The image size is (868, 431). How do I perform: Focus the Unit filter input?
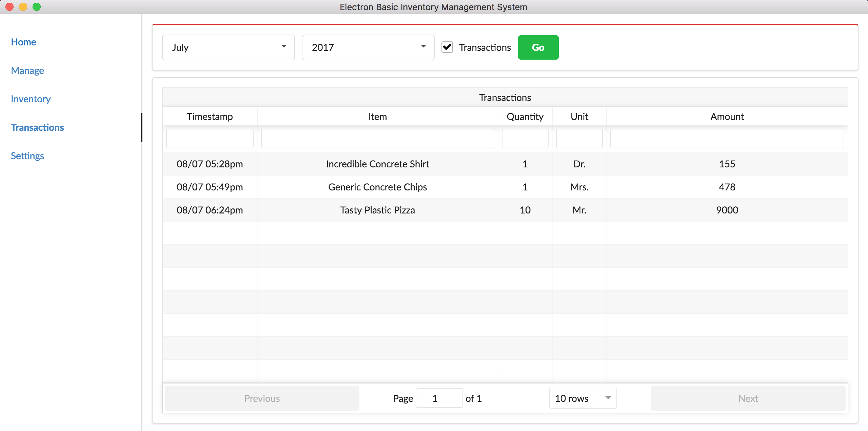(x=579, y=139)
